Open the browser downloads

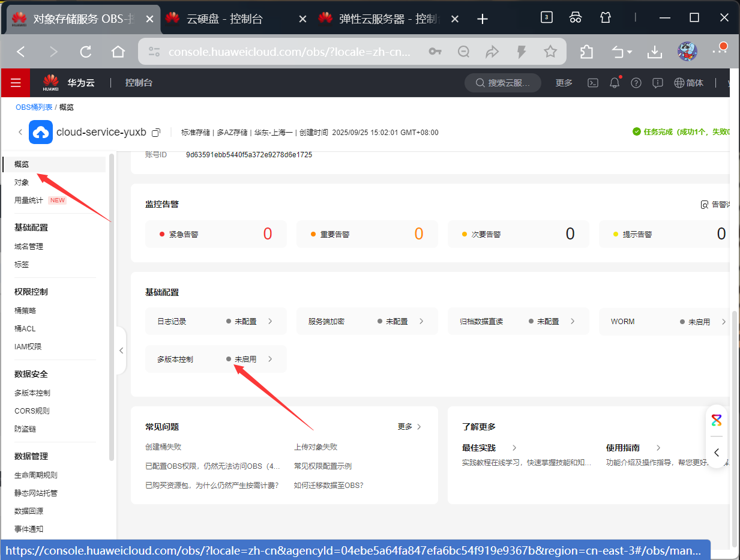coord(654,52)
